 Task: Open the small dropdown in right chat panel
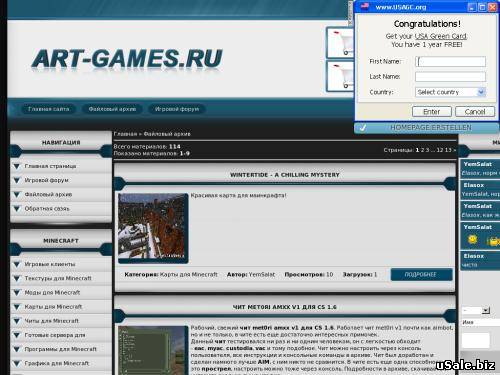click(x=476, y=311)
